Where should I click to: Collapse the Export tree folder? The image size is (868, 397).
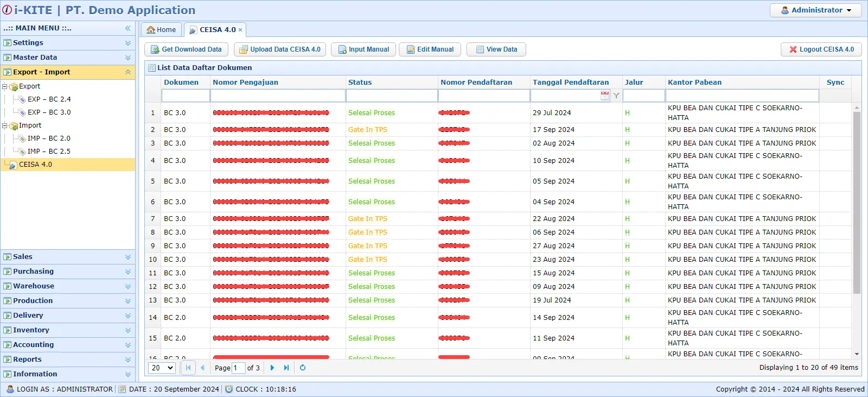click(5, 86)
